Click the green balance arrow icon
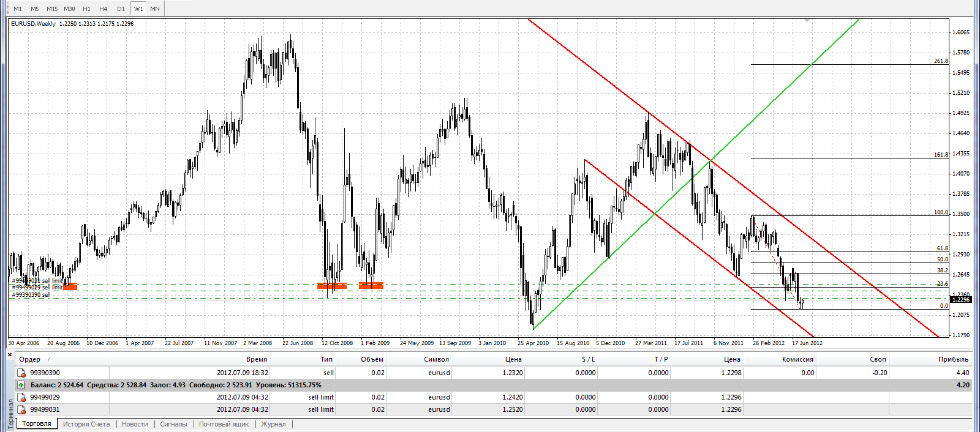Image resolution: width=980 pixels, height=432 pixels. pos(21,385)
